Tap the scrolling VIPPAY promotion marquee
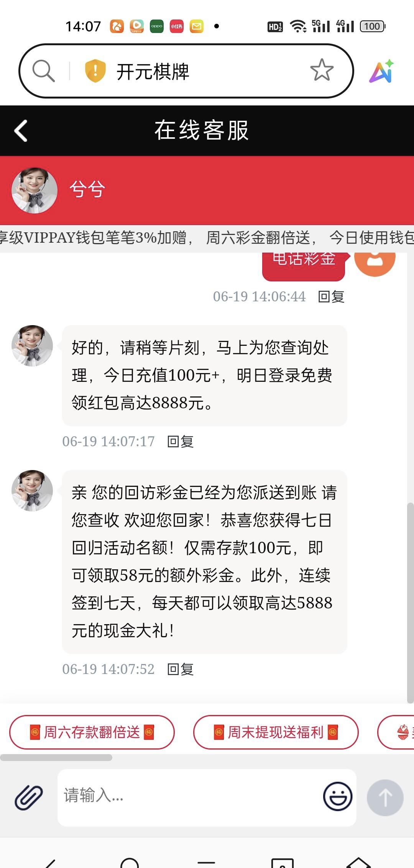 [x=207, y=238]
